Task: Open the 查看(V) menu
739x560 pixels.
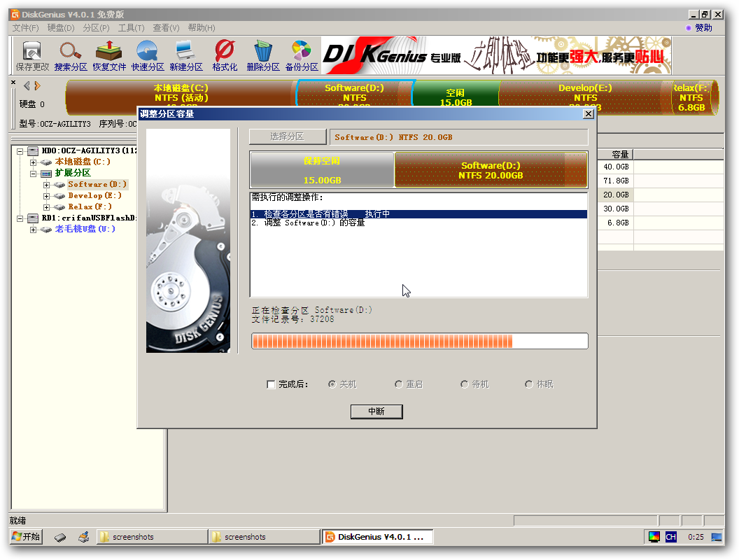Action: point(166,28)
